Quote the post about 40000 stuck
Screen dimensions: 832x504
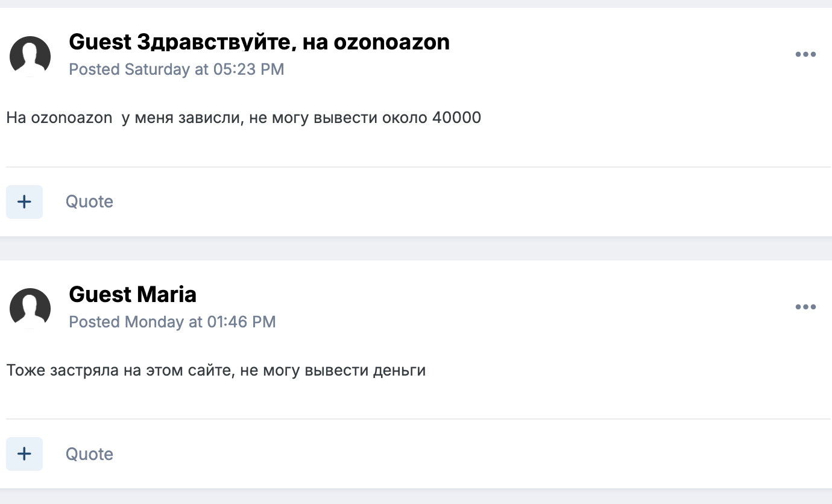coord(89,202)
